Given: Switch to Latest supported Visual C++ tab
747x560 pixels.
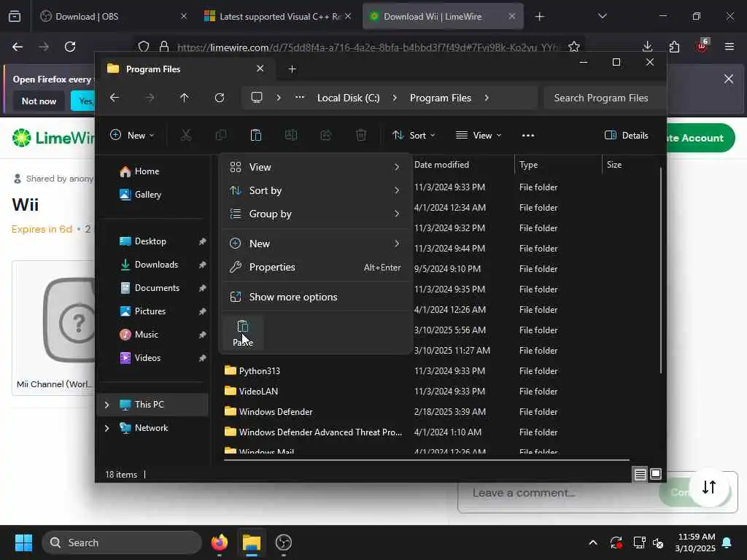Looking at the screenshot, I should [278, 16].
